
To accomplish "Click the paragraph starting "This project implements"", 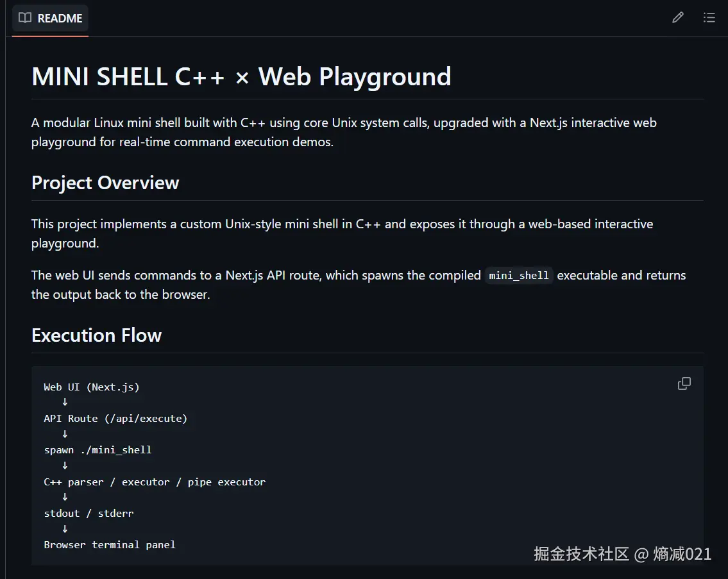I will pyautogui.click(x=342, y=233).
